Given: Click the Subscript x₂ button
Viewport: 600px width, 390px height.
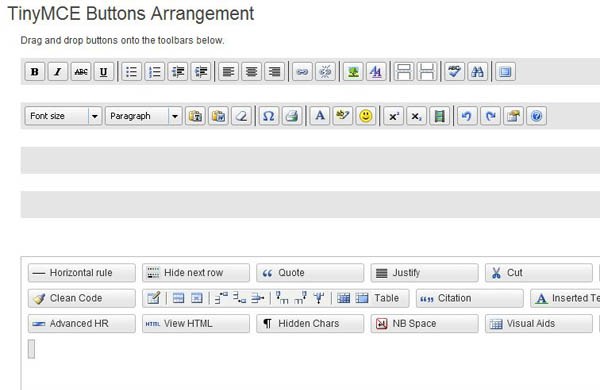Looking at the screenshot, I should [x=417, y=116].
